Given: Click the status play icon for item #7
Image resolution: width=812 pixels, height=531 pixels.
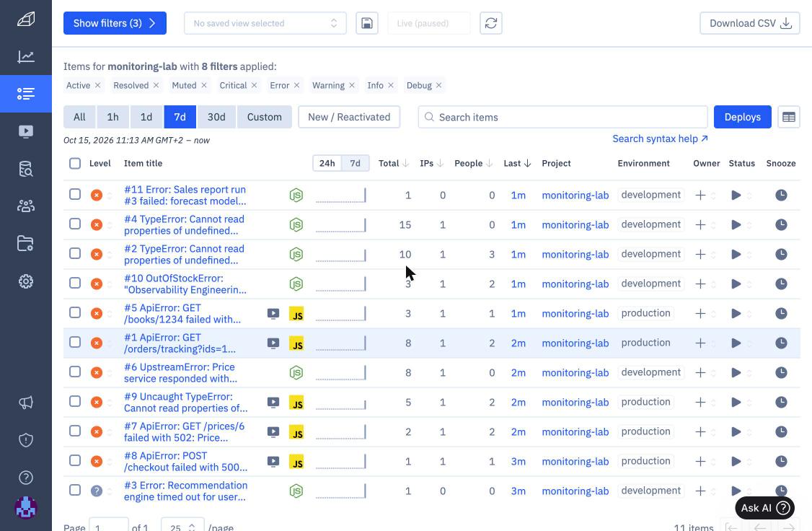Looking at the screenshot, I should 736,431.
